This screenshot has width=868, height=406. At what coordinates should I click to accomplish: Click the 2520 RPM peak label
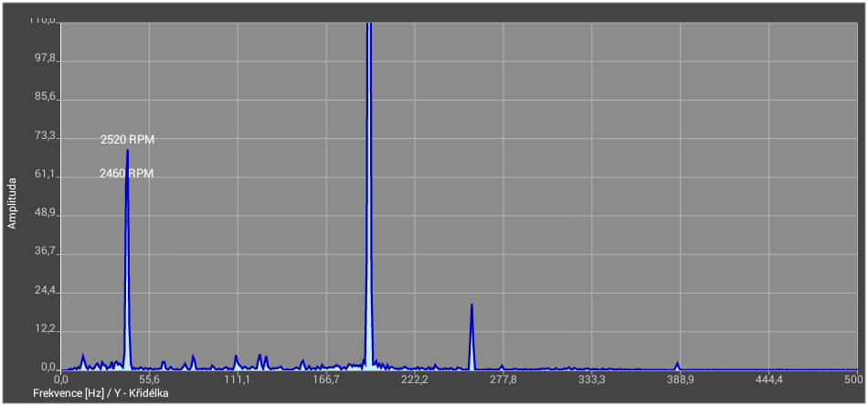point(127,140)
